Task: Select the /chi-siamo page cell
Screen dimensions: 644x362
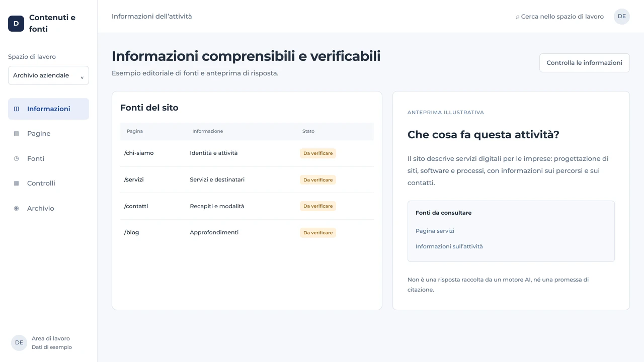Action: pyautogui.click(x=139, y=153)
